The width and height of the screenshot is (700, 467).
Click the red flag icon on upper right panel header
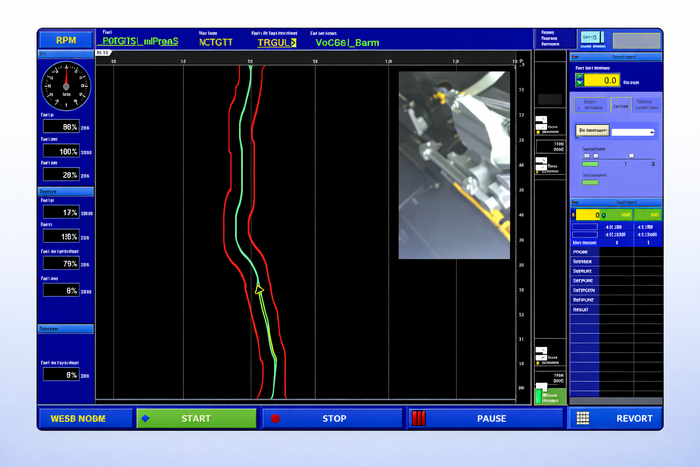[x=575, y=57]
